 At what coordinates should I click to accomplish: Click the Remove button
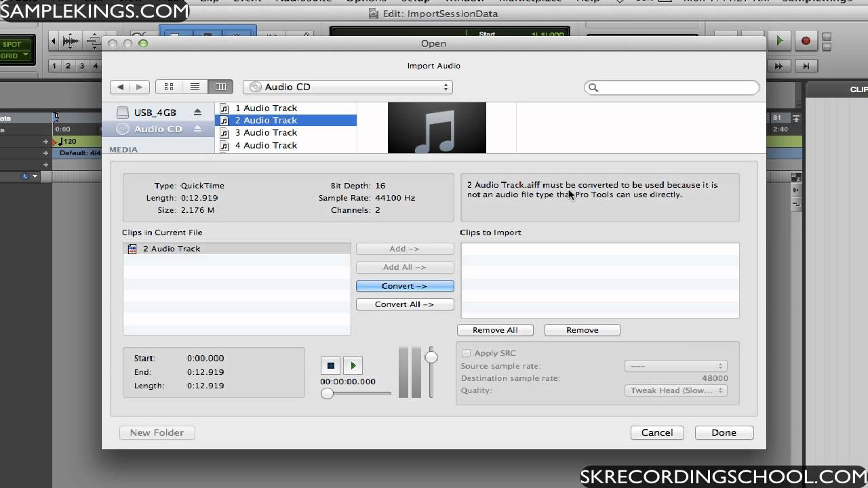583,330
